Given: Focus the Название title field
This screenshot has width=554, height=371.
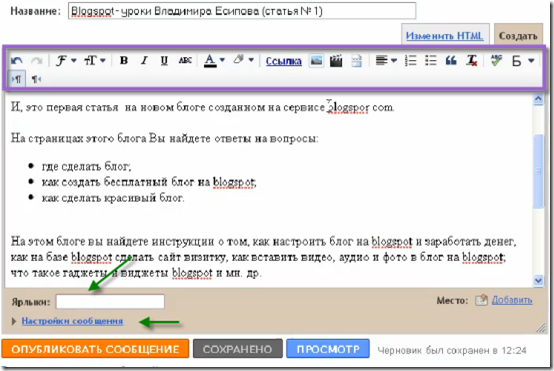Looking at the screenshot, I should click(242, 11).
